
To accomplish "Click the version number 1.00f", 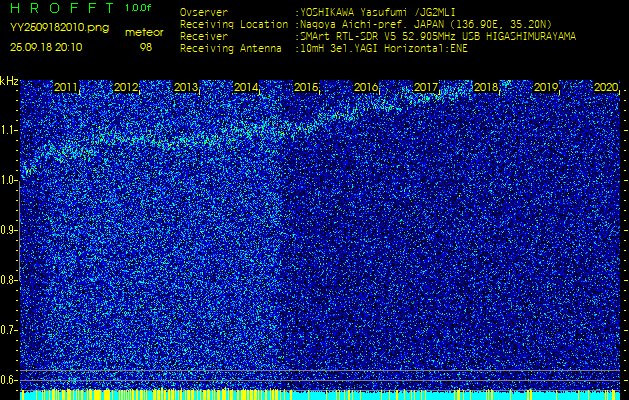I will [x=138, y=8].
